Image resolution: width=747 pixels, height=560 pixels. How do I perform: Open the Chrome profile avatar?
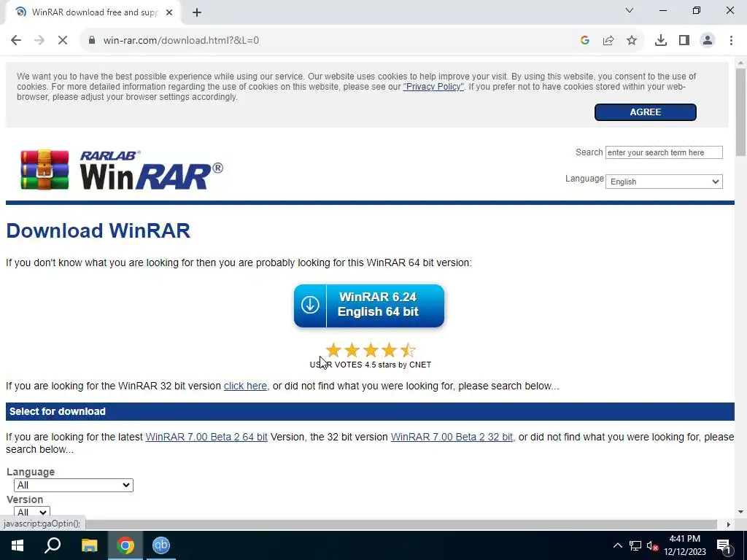(708, 41)
